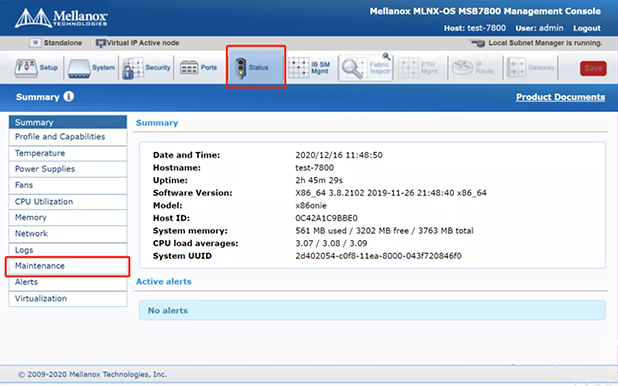Open the Alerts page

tap(68, 282)
